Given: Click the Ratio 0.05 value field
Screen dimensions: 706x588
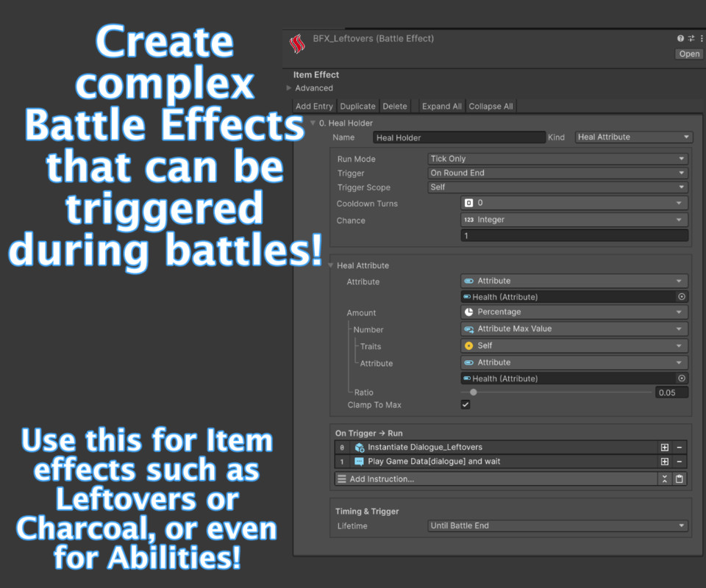Looking at the screenshot, I should pos(671,392).
